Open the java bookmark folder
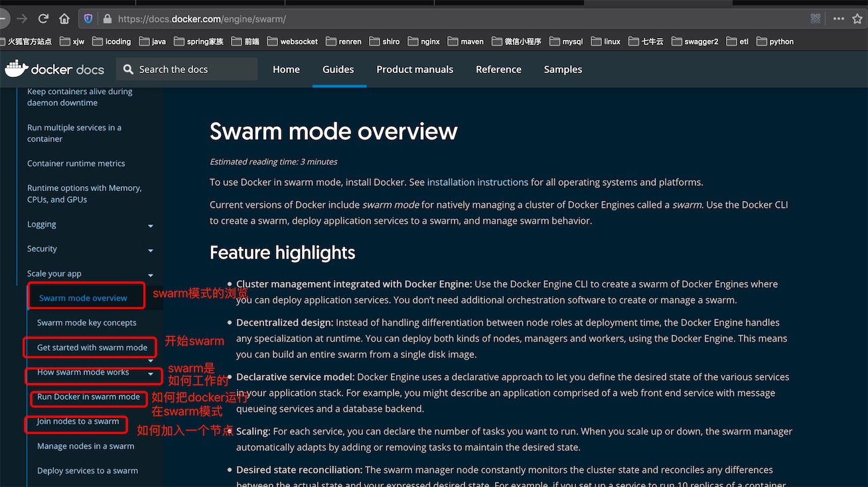This screenshot has width=868, height=487. click(x=153, y=41)
